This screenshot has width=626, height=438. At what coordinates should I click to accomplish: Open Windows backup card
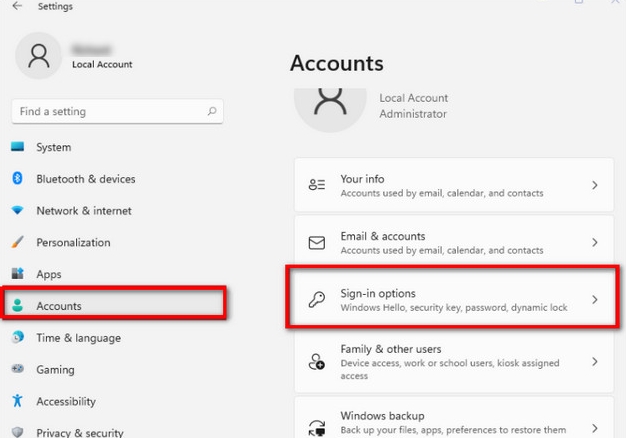point(454,417)
